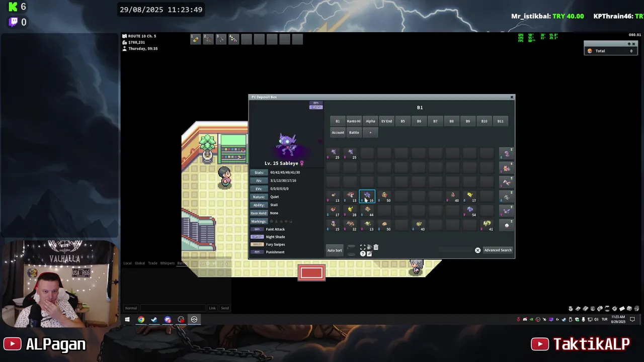This screenshot has width=644, height=362.
Task: Select the level 44 Pokémon in box
Action: 368,211
